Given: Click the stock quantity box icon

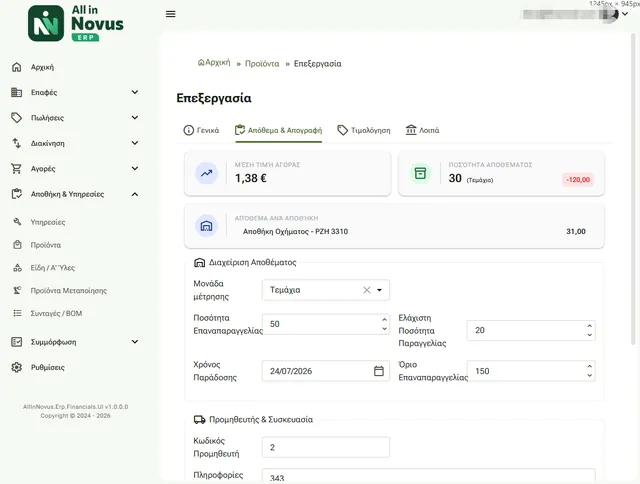Looking at the screenshot, I should pos(420,173).
